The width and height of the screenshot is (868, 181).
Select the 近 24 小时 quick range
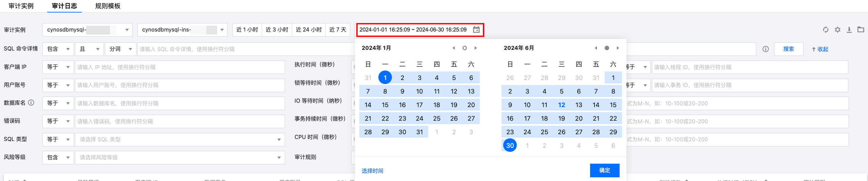308,30
